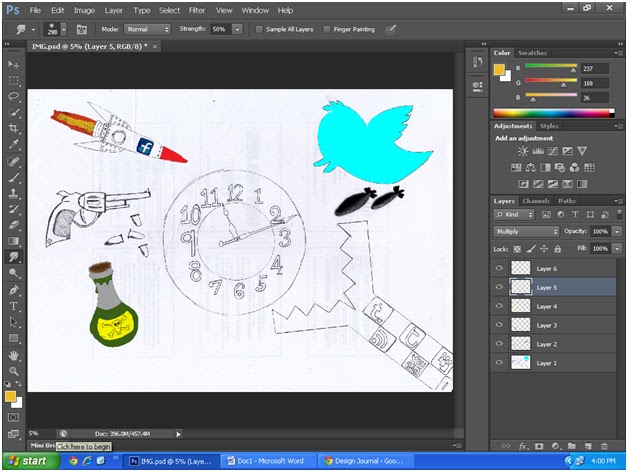
Task: Select the Layer 1 thumbnail
Action: 521,363
